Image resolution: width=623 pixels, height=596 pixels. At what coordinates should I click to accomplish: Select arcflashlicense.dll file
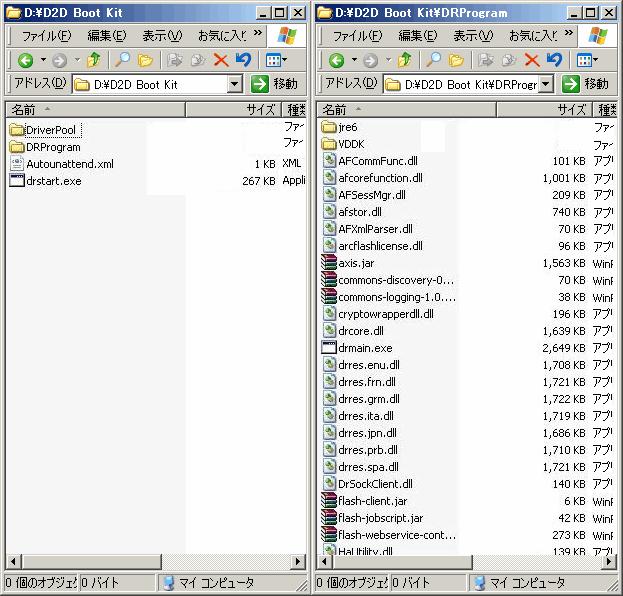pos(372,246)
